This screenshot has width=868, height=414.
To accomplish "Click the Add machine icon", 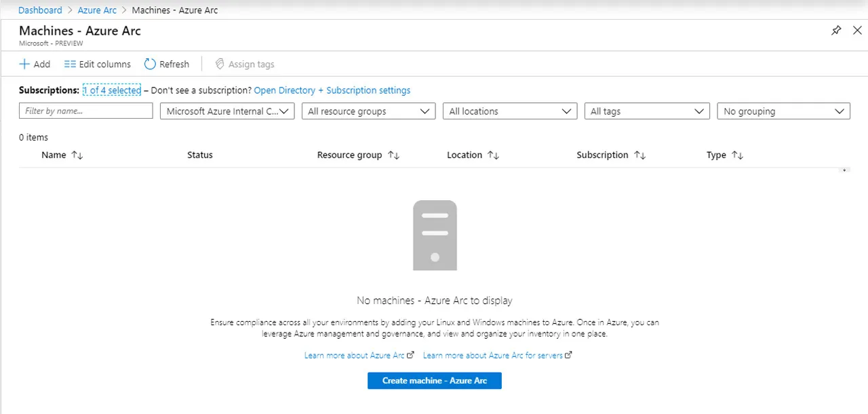I will tap(23, 64).
